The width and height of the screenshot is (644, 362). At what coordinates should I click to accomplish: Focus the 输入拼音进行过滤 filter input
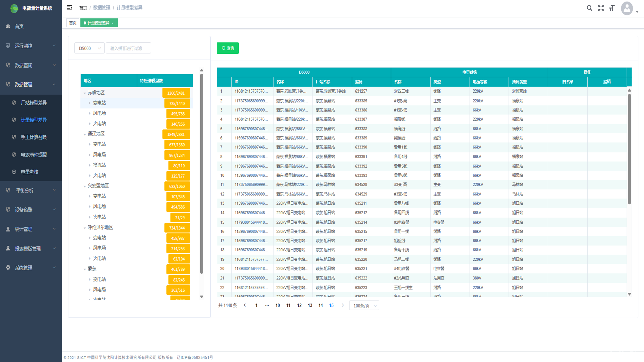pos(128,48)
